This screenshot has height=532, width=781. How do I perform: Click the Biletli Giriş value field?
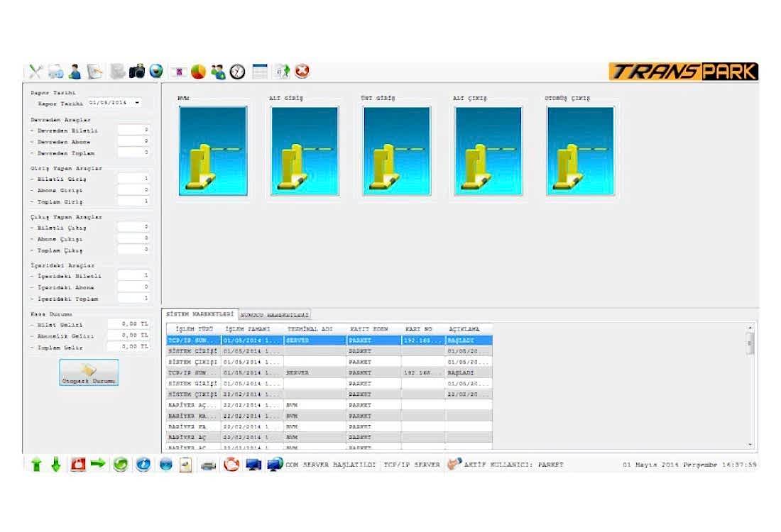(133, 179)
